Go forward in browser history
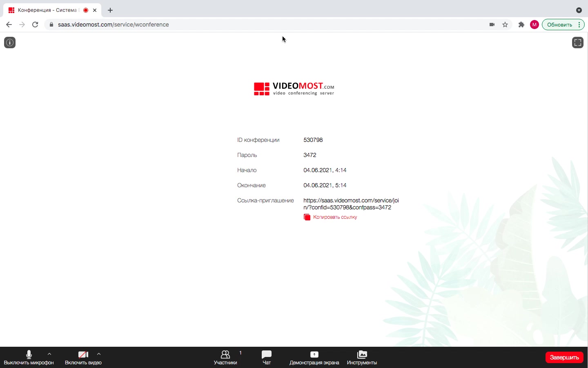 click(22, 25)
